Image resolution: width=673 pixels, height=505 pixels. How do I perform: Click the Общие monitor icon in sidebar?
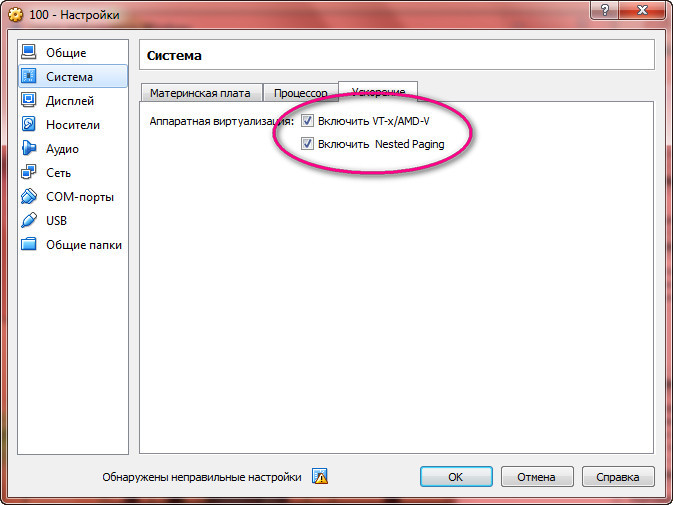(x=29, y=52)
